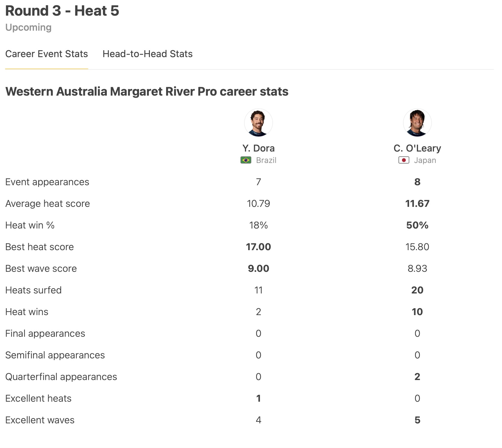Click the Brazil flag icon
The height and width of the screenshot is (448, 502).
point(246,160)
